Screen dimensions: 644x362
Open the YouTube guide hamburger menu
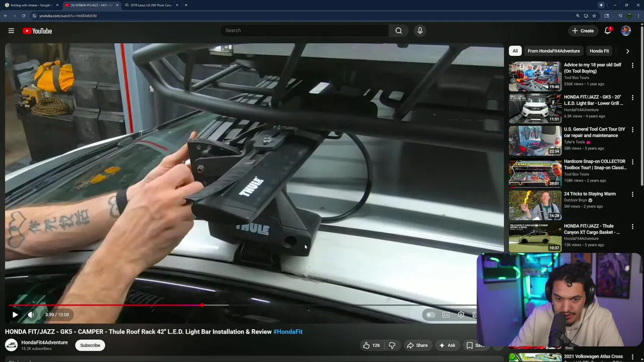coord(11,31)
